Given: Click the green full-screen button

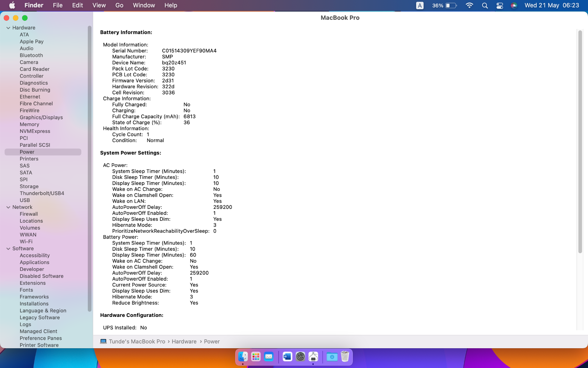Looking at the screenshot, I should (25, 18).
